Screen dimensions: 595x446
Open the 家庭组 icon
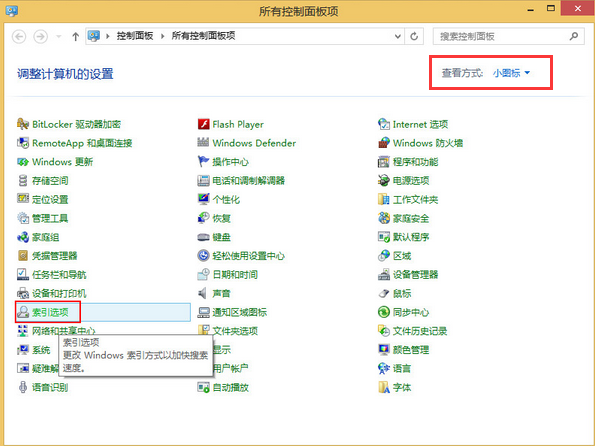click(x=23, y=237)
